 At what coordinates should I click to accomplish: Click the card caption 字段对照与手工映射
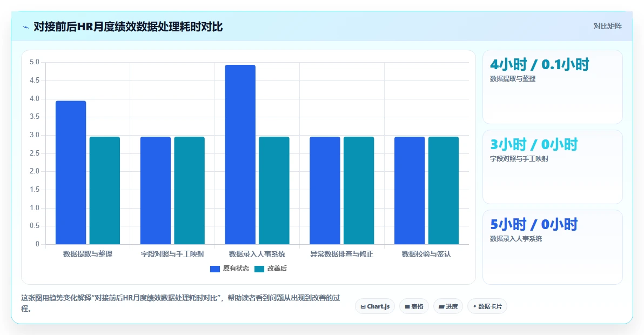click(519, 159)
